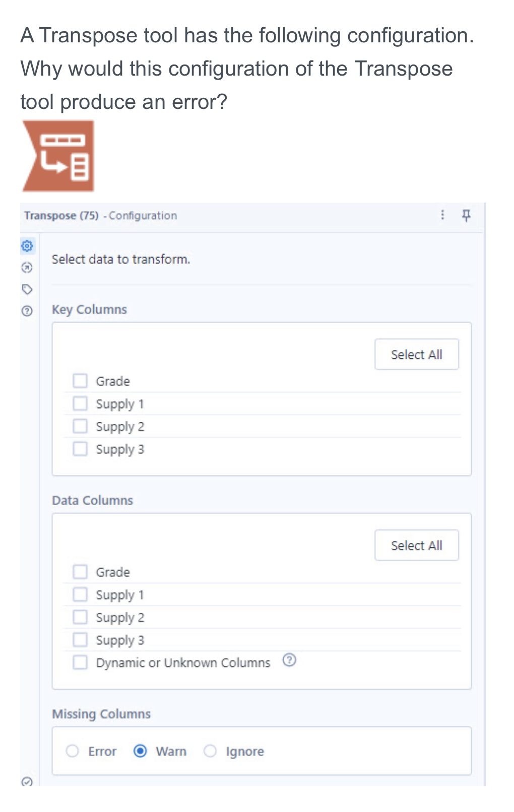Click the Dynamic or Unknown Columns help icon
Screen dimensions: 514x812
pos(289,660)
